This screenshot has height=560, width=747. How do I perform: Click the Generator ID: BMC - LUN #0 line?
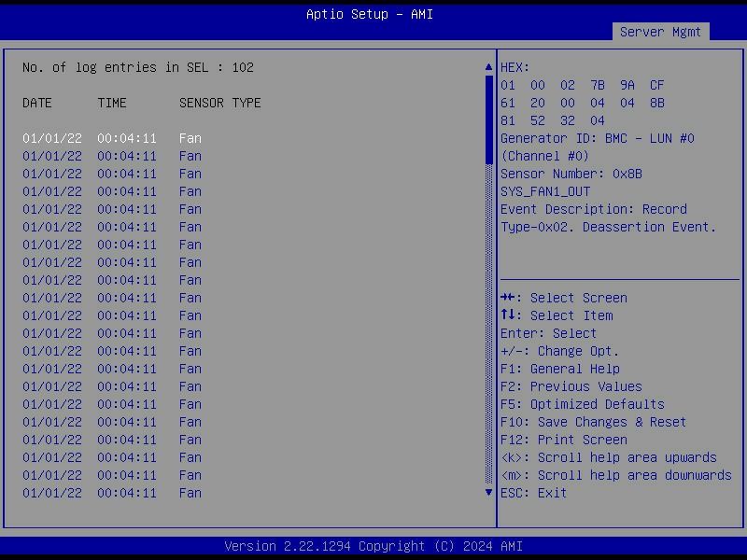pyautogui.click(x=598, y=138)
